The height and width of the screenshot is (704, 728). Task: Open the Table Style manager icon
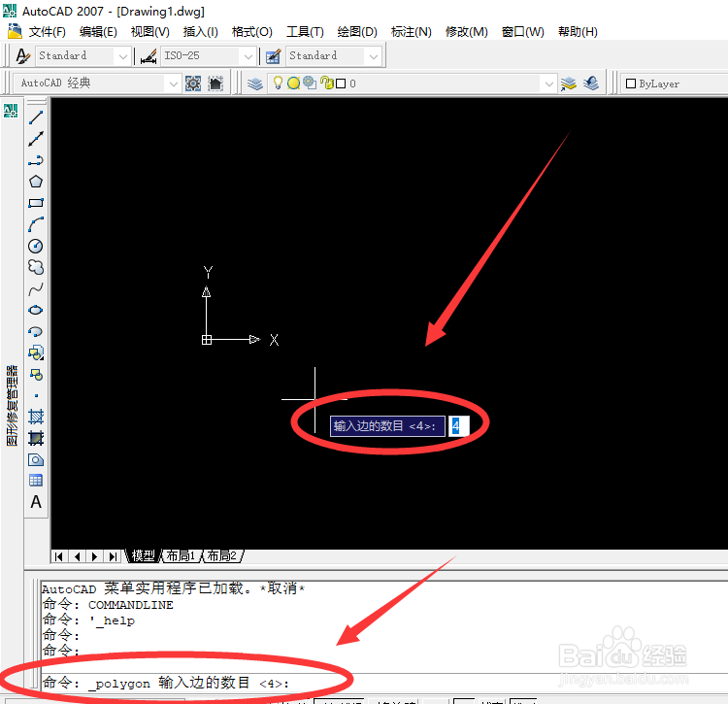pos(273,56)
